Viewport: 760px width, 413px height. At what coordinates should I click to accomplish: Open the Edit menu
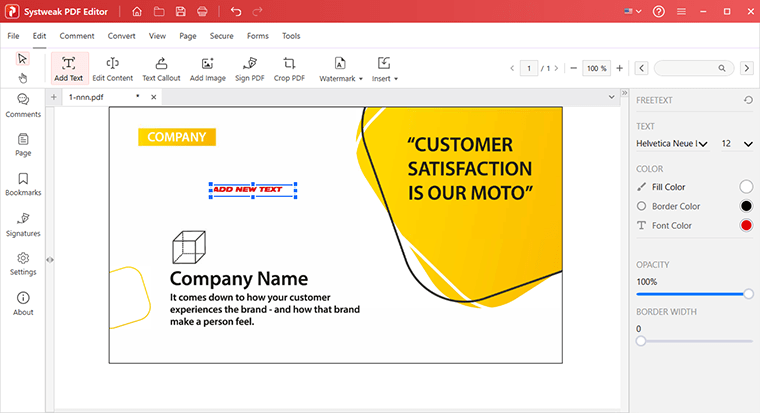[39, 36]
